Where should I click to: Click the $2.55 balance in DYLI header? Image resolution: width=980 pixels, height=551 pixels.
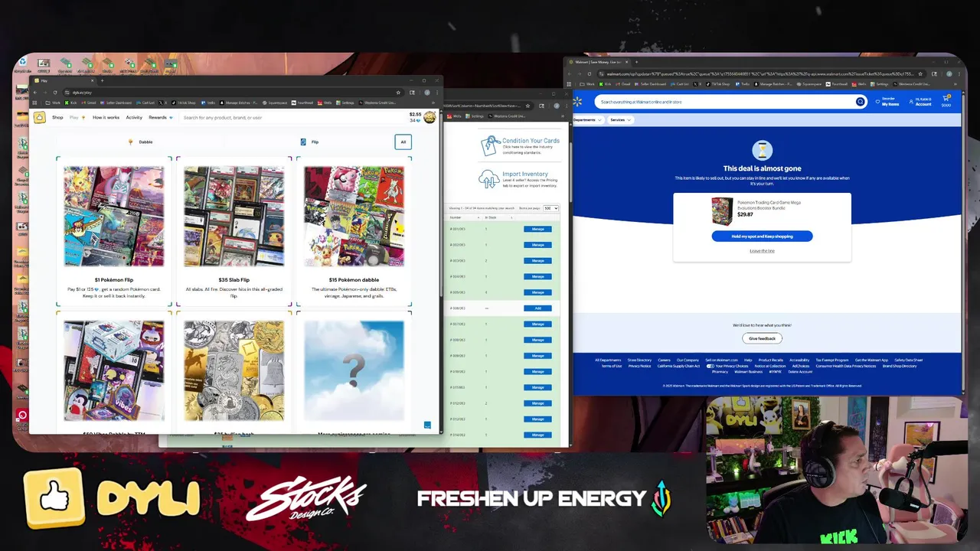click(x=415, y=115)
